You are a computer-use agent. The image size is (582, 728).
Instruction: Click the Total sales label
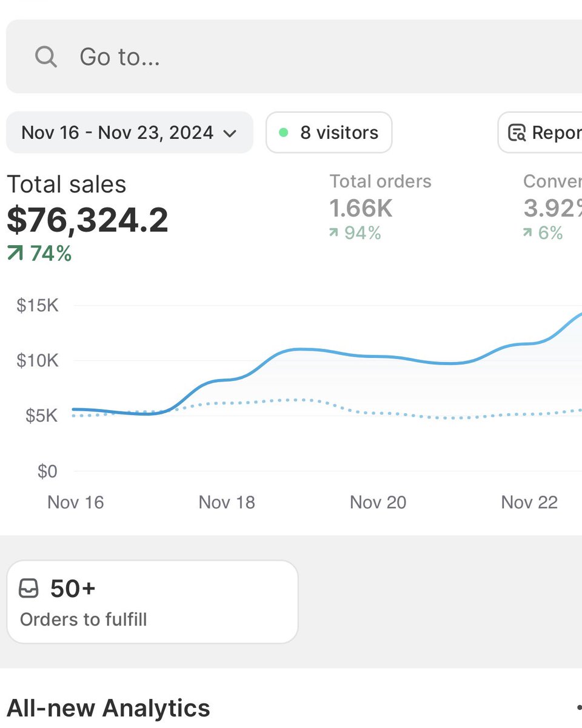click(x=66, y=184)
